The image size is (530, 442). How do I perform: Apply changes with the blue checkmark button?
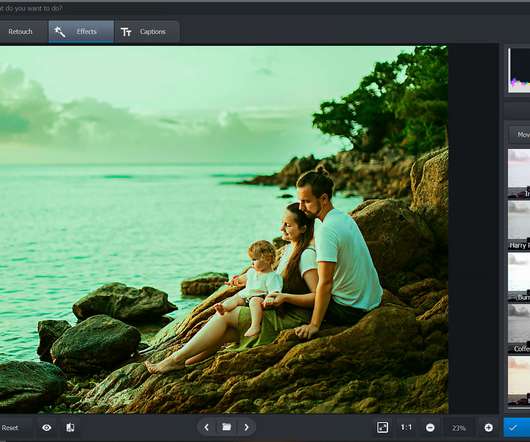[x=517, y=428]
